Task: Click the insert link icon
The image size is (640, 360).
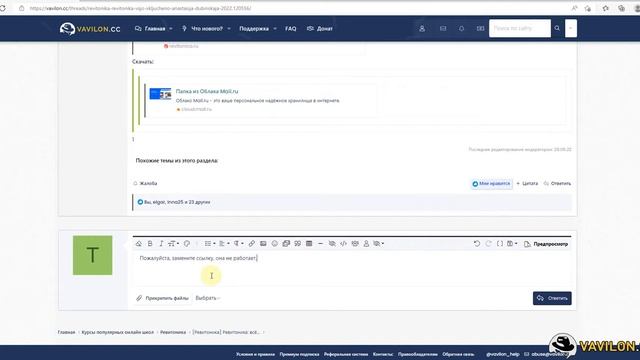Action: point(251,244)
